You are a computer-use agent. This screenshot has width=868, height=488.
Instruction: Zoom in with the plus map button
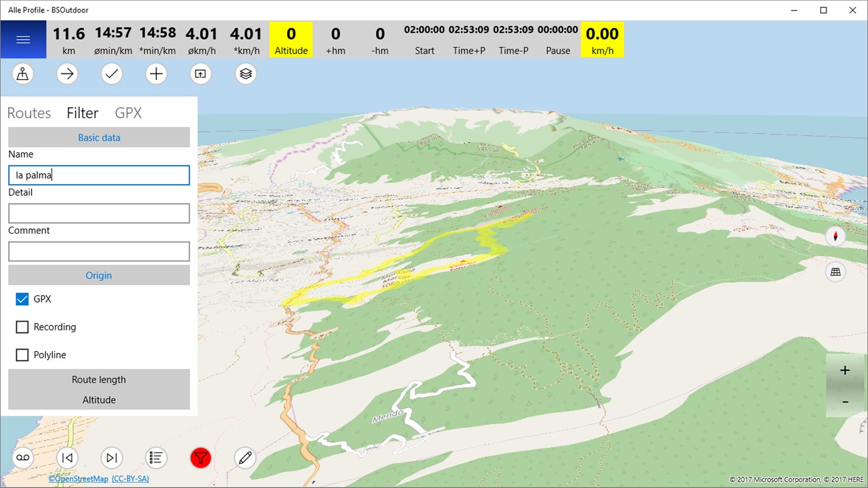tap(844, 370)
